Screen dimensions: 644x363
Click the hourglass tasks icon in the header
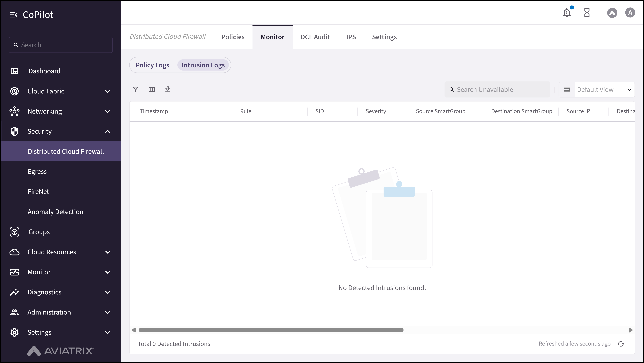pos(587,13)
